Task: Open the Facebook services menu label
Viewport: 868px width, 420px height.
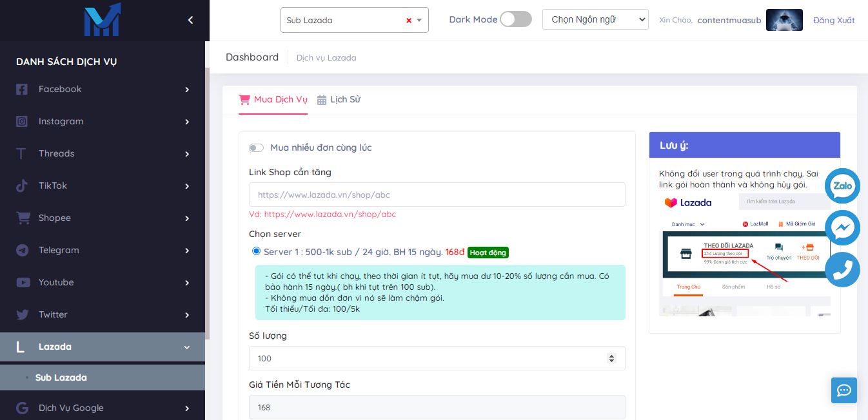Action: click(60, 89)
